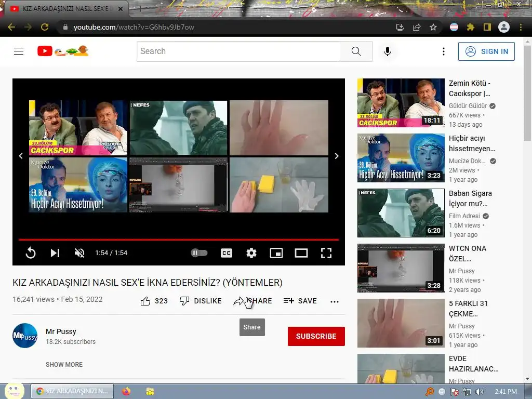The image size is (532, 399).
Task: Open Cacıkspor end-screen video tile
Action: point(78,128)
